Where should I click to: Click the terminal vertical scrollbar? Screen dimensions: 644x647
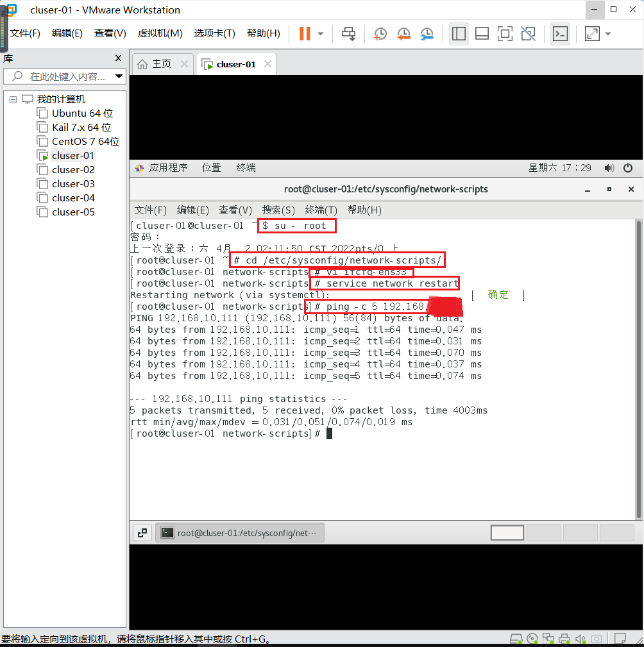tap(639, 369)
